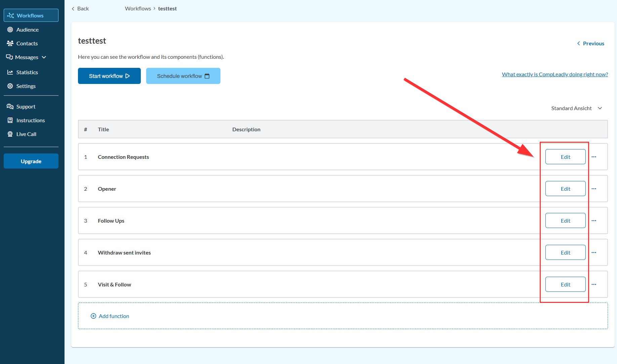
Task: Click the Schedule workflow button
Action: [x=183, y=76]
